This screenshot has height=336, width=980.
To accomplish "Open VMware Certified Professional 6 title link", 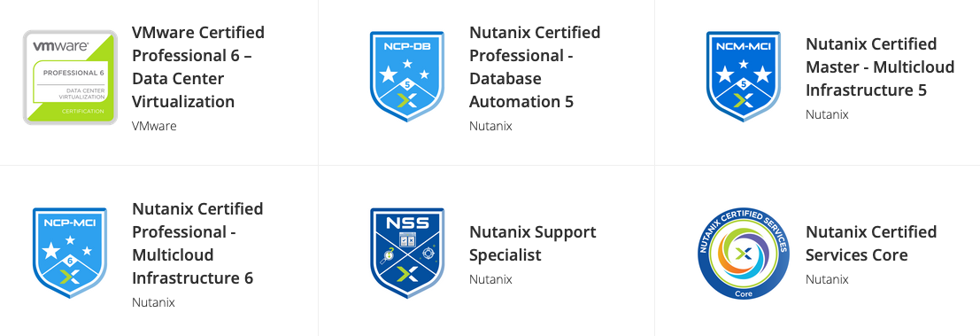I will tap(198, 67).
